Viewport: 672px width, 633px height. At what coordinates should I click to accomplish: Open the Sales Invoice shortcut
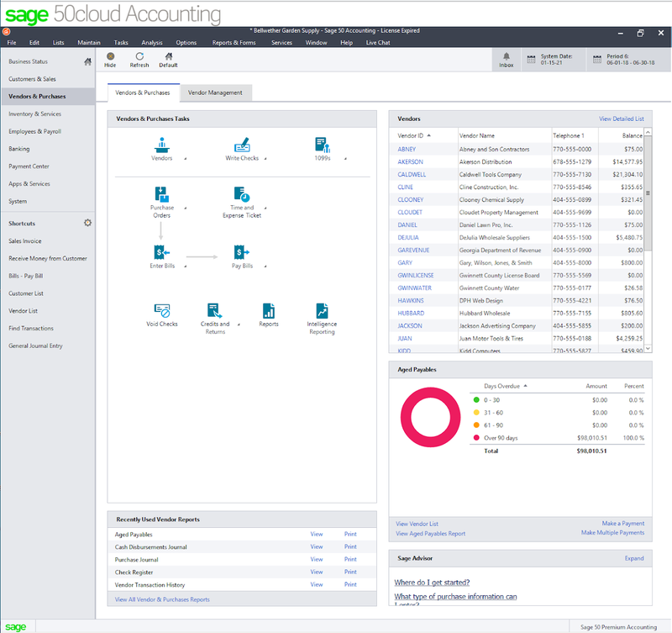coord(25,241)
